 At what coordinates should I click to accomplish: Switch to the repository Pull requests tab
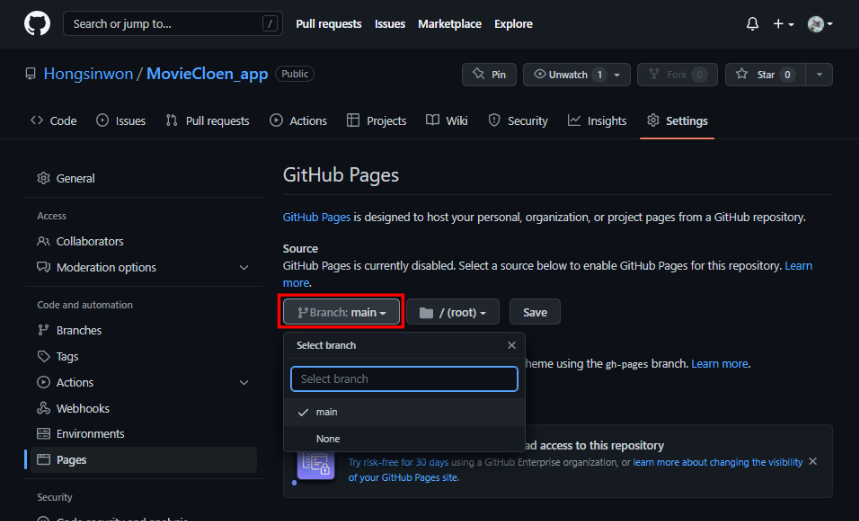tap(208, 121)
